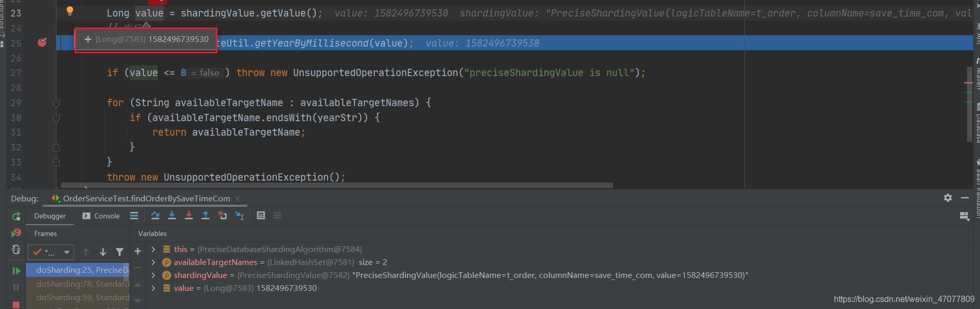Click the Force Step Into red arrow icon

point(189,215)
